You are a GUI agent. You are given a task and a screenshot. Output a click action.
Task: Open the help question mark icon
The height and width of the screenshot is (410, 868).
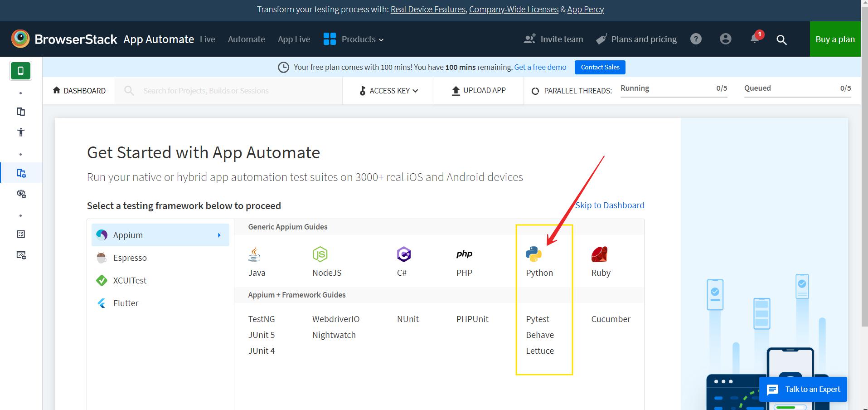(x=696, y=39)
